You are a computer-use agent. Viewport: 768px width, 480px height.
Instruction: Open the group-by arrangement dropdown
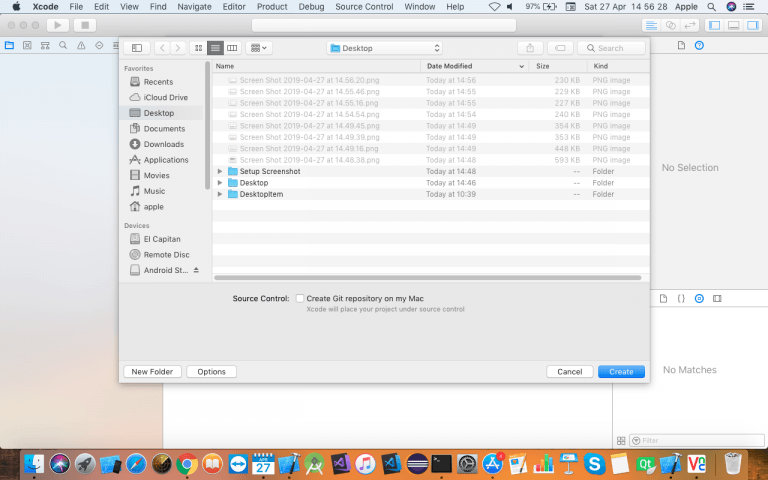(259, 48)
